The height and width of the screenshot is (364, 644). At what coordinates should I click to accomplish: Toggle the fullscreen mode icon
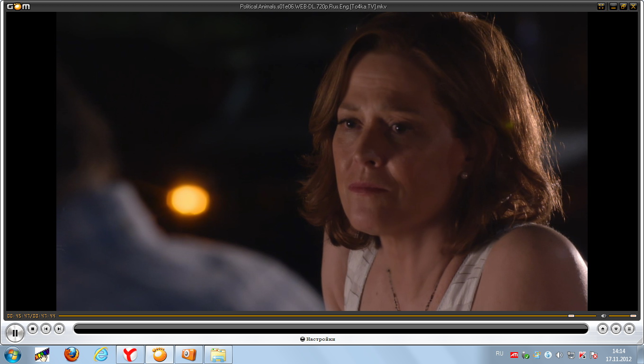coord(601,6)
